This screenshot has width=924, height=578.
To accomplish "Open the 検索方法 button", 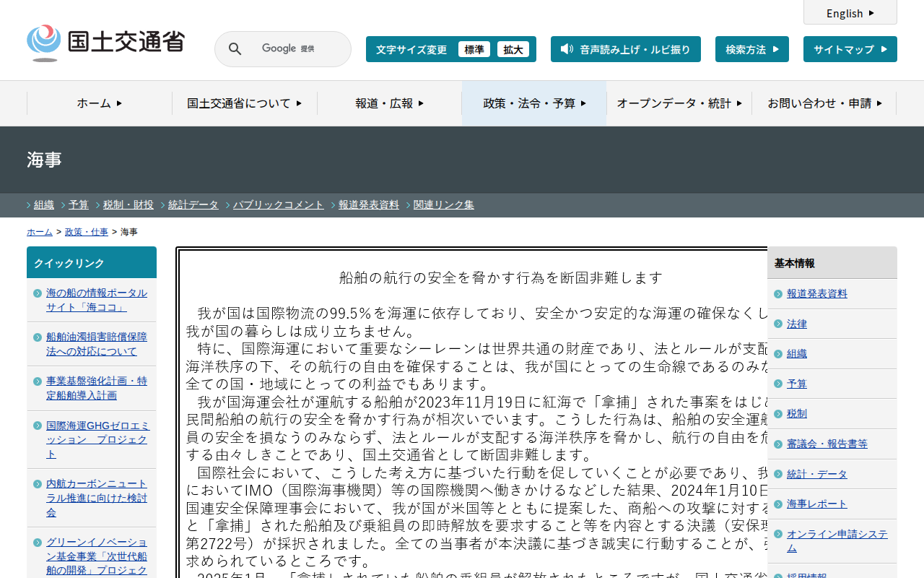I will (752, 49).
